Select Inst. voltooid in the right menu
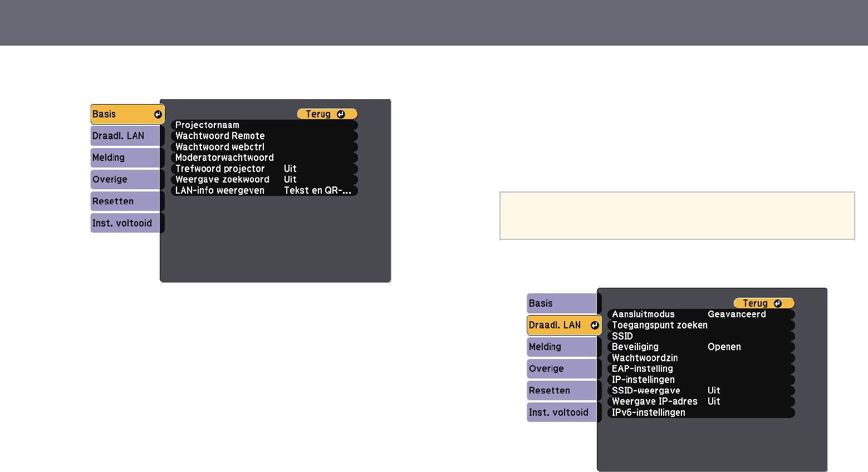 point(561,412)
